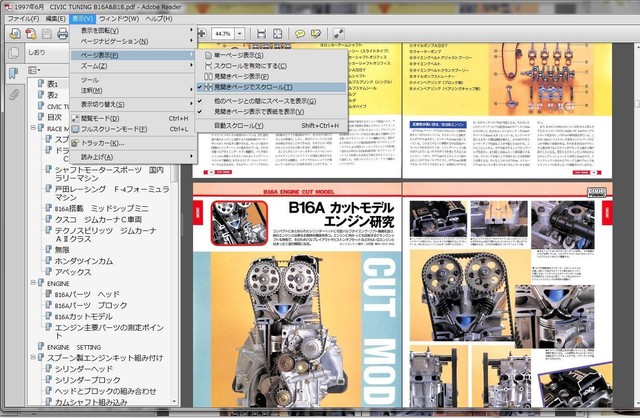Screen dimensions: 640x418
Task: Collapse the RACE M bookmark tree node
Action: (33, 128)
